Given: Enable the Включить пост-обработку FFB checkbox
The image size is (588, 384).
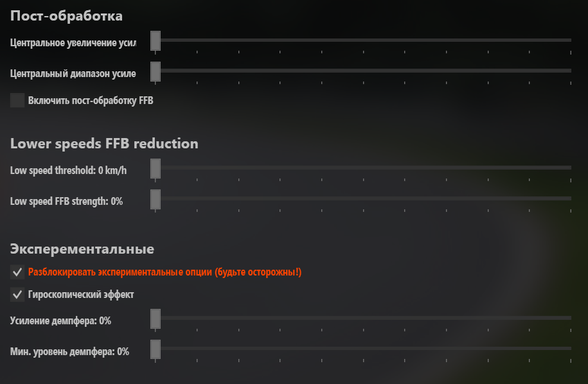Looking at the screenshot, I should tap(17, 100).
